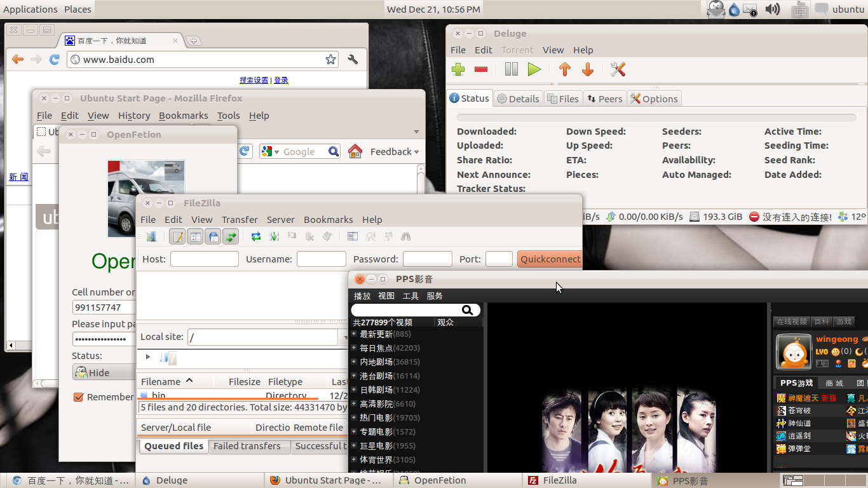Click 没有连入的连接! warning in Deluge status bar
The width and height of the screenshot is (868, 488).
click(790, 217)
